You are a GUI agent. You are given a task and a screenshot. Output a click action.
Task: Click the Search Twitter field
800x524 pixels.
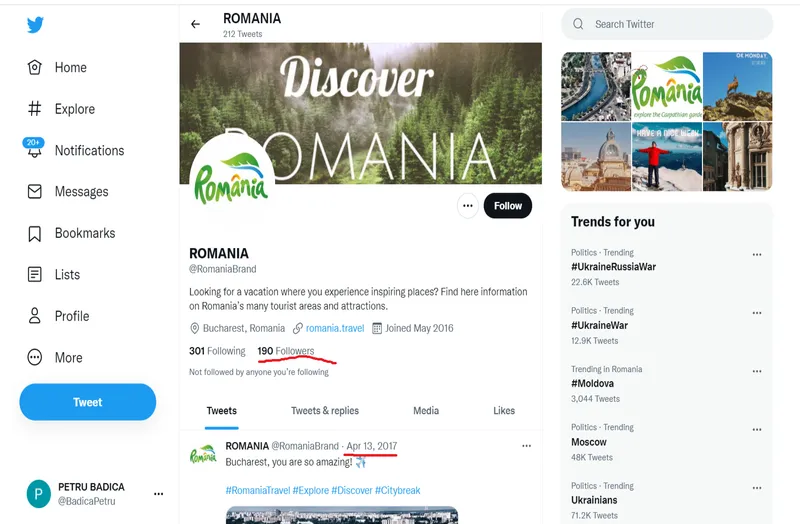[x=667, y=24]
